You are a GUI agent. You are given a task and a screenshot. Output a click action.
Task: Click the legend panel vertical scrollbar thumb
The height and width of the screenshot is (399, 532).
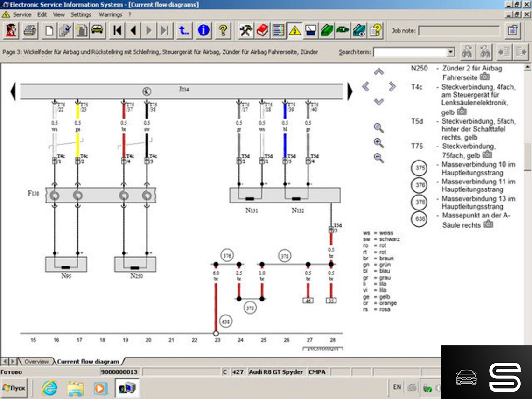pyautogui.click(x=527, y=157)
